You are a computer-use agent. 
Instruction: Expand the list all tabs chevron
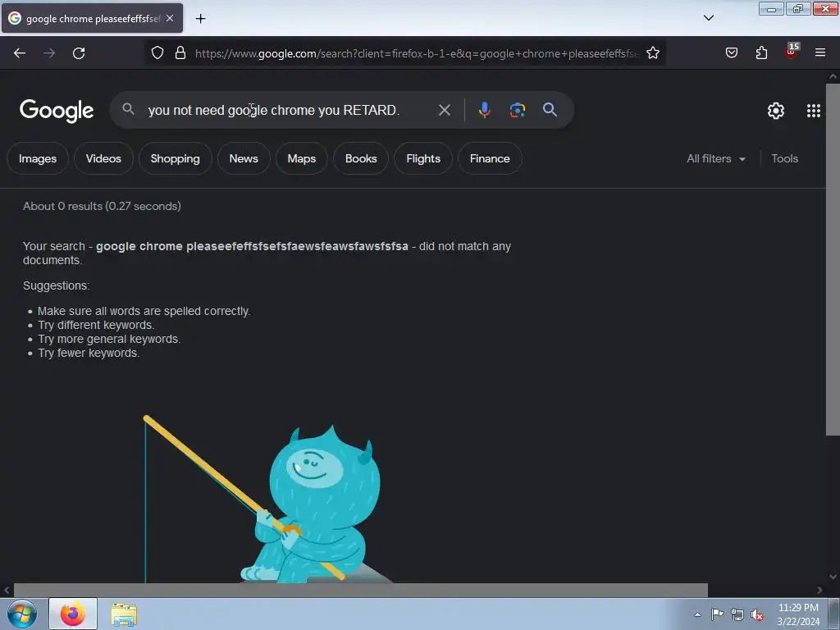[x=709, y=18]
